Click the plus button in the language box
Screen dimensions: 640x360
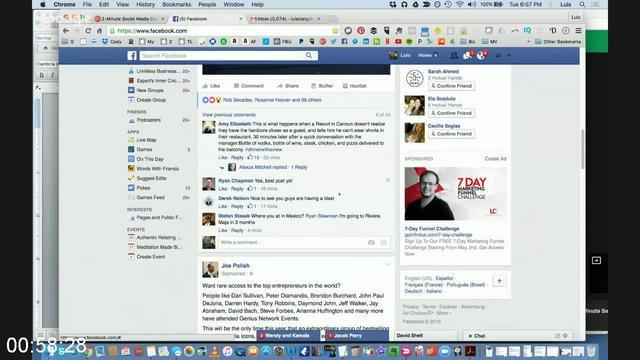[499, 281]
